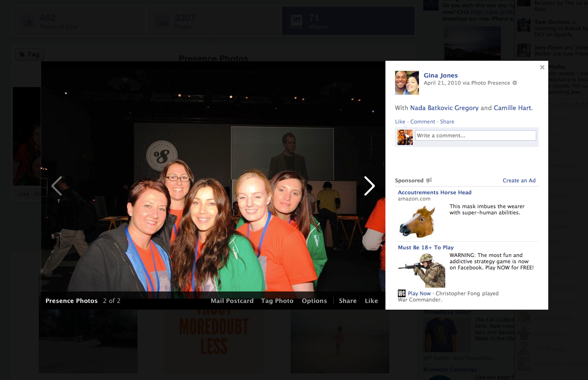Image resolution: width=588 pixels, height=380 pixels.
Task: Click Joey Flynn's ticker avatar
Action: click(x=524, y=50)
